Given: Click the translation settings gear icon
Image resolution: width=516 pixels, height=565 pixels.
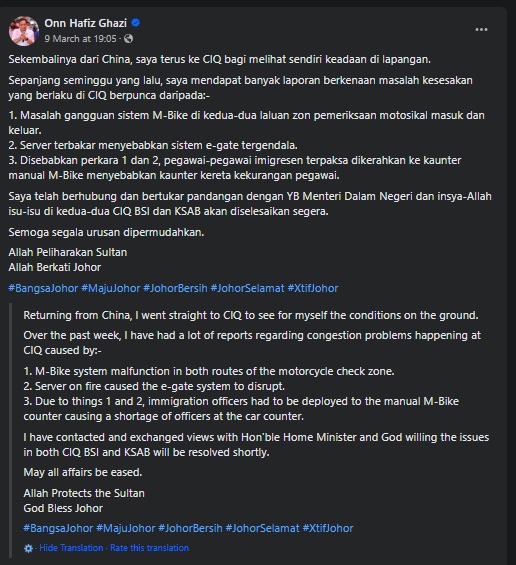Looking at the screenshot, I should 28,548.
